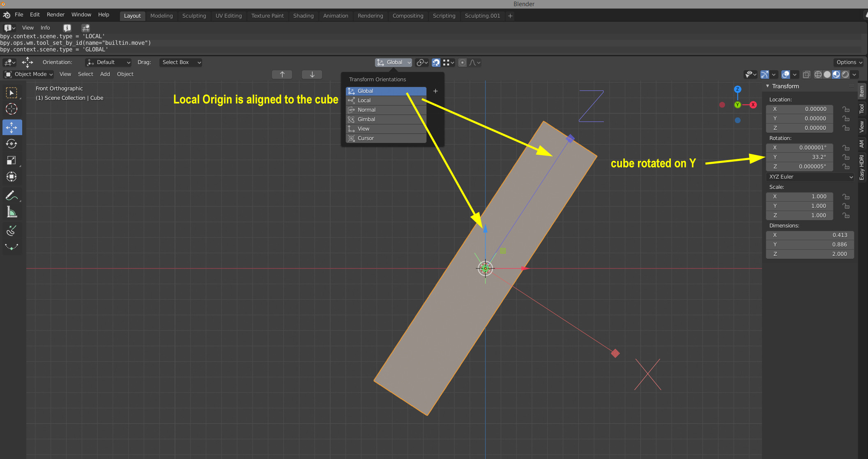
Task: Open XYZ Euler rotation mode dropdown
Action: (x=810, y=177)
